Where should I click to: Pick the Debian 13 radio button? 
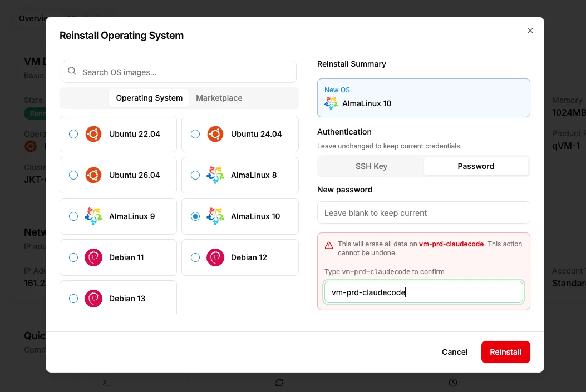73,299
